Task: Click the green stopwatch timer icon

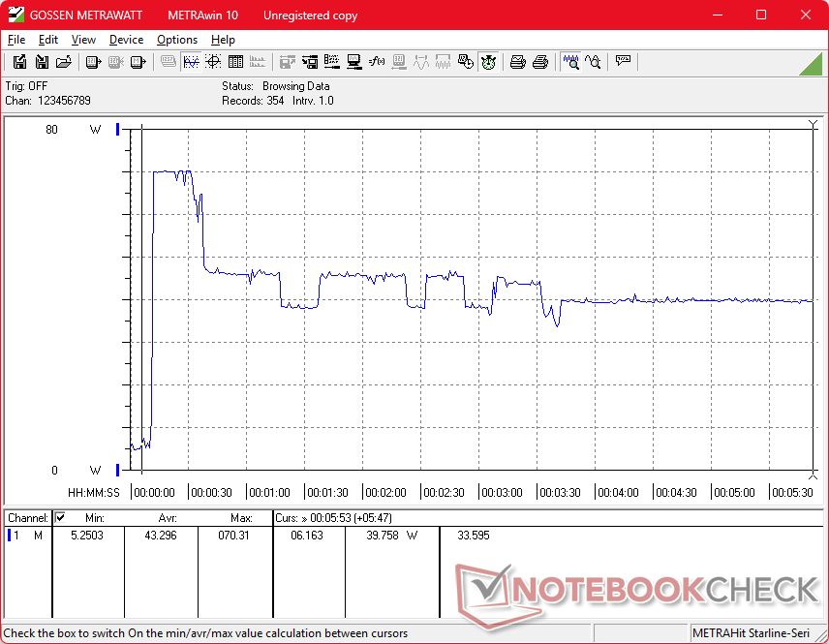Action: click(x=489, y=62)
